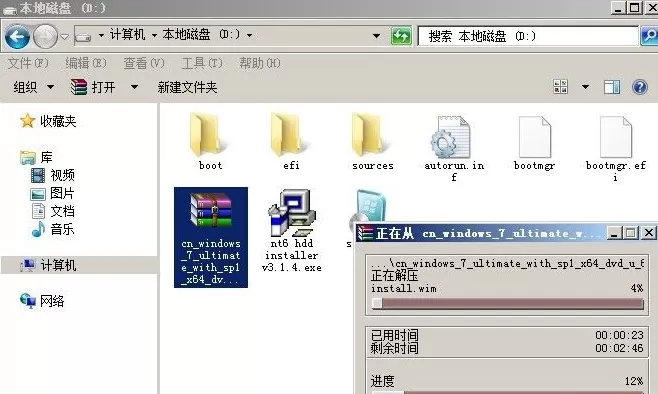The width and height of the screenshot is (658, 394).
Task: Open address bar history dropdown
Action: point(376,36)
